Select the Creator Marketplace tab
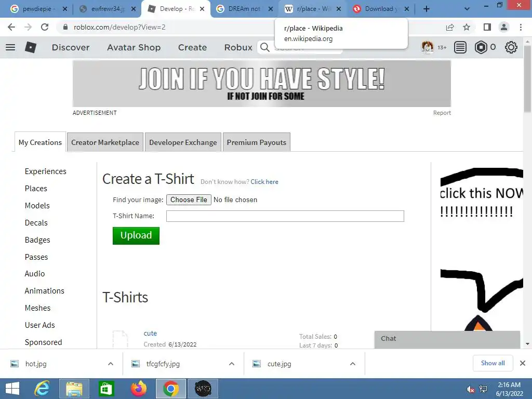532x399 pixels. pos(105,142)
